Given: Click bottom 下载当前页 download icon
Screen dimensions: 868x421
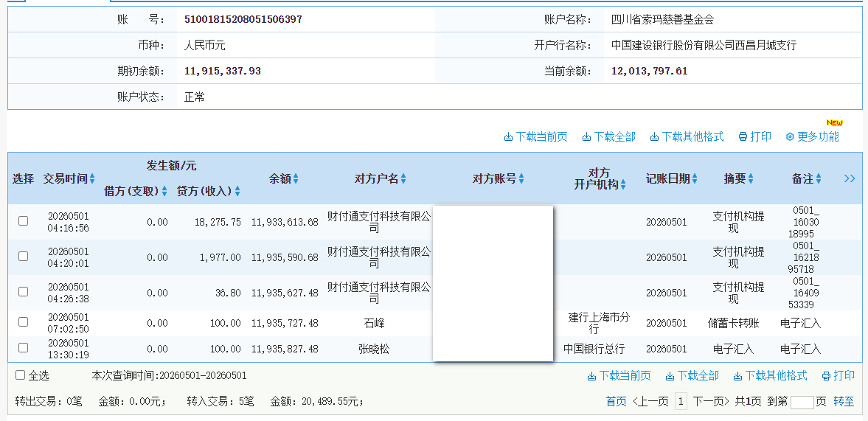Looking at the screenshot, I should [x=591, y=376].
